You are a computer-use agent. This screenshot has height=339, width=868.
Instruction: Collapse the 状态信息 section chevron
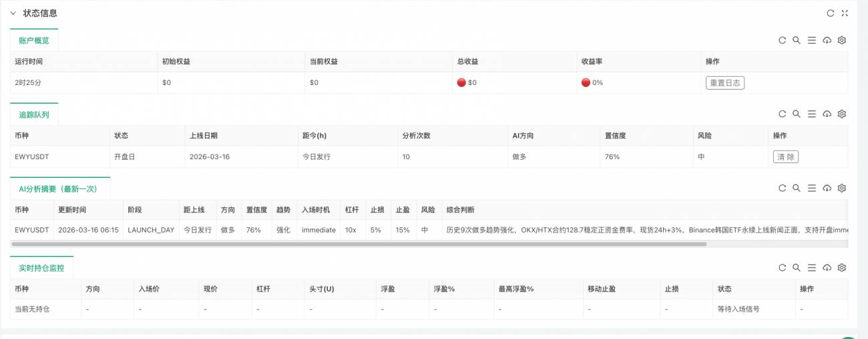13,13
